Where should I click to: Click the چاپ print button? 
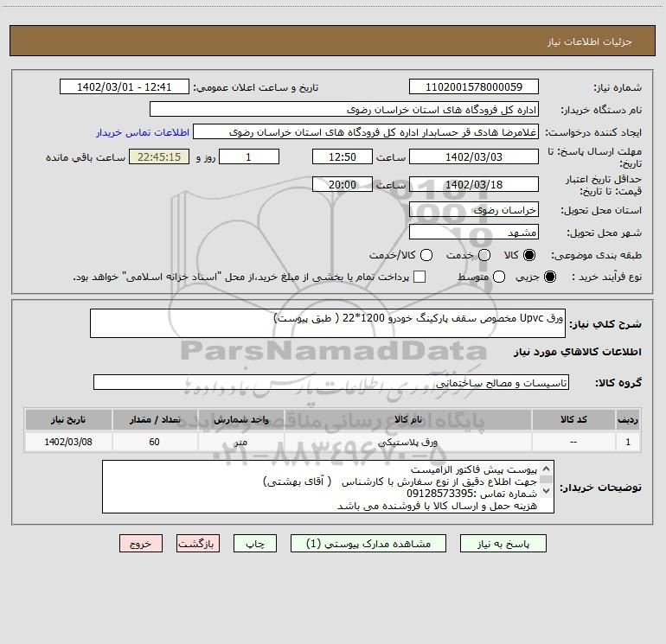pos(255,544)
